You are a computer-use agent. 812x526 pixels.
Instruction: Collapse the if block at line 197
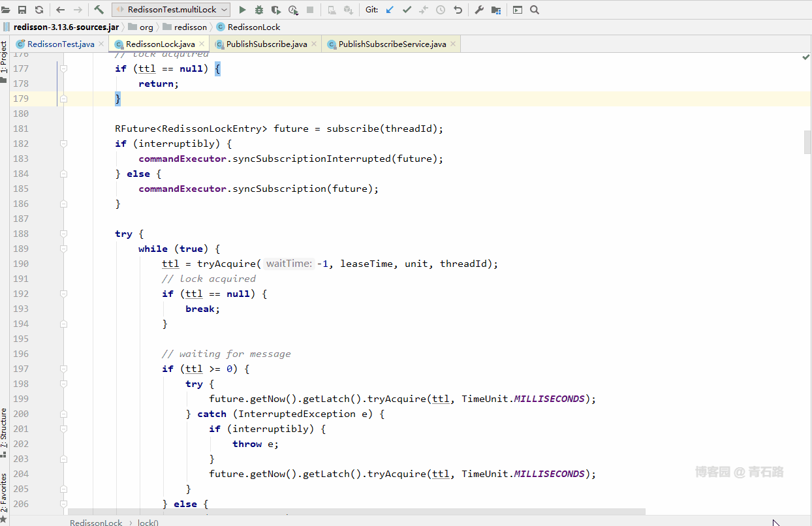(x=64, y=369)
